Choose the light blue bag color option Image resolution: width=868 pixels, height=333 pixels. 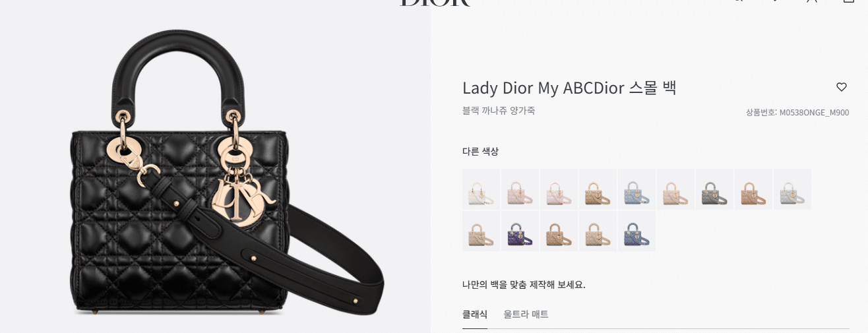point(636,189)
